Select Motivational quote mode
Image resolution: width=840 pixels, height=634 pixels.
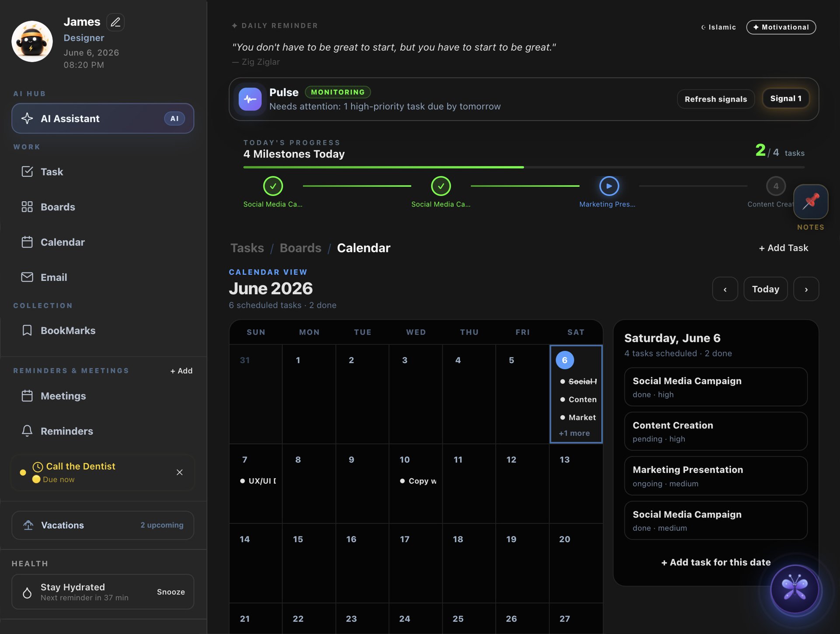(781, 27)
